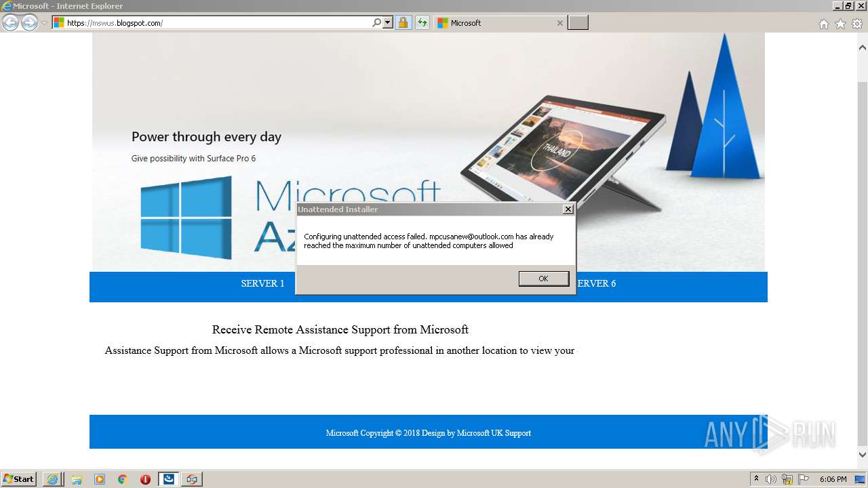This screenshot has width=868, height=488.
Task: Click 'Give possibility with Surface Pro 6' text
Action: point(193,159)
